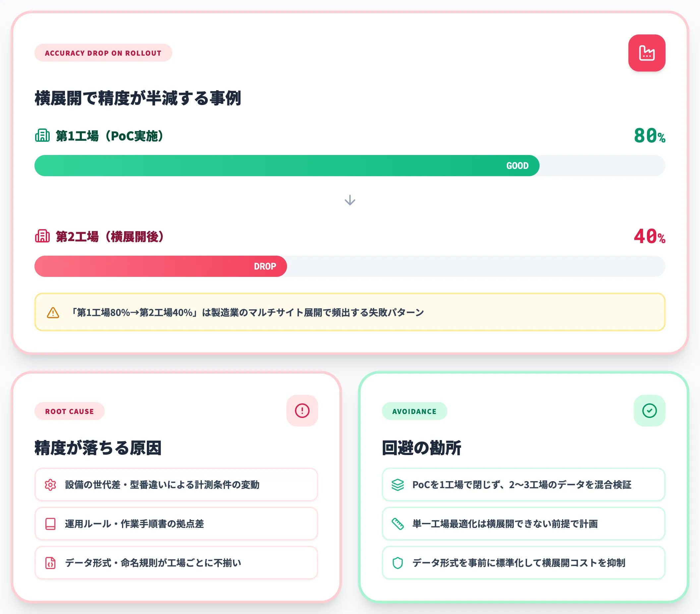
Task: Switch to the ROOT CAUSE section label
Action: pyautogui.click(x=70, y=411)
